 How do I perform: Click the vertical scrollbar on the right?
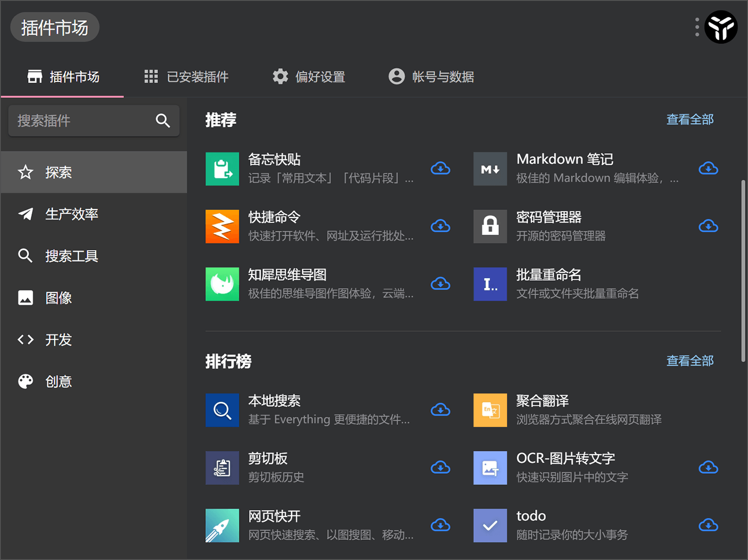(x=743, y=271)
